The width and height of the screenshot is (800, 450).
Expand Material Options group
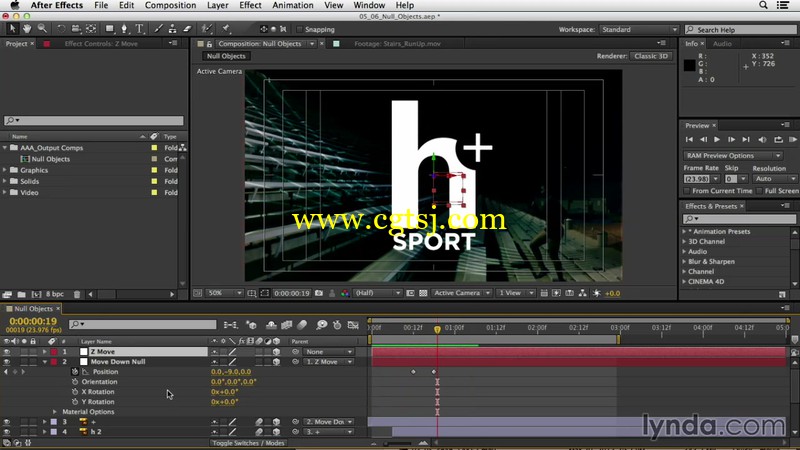pyautogui.click(x=55, y=412)
